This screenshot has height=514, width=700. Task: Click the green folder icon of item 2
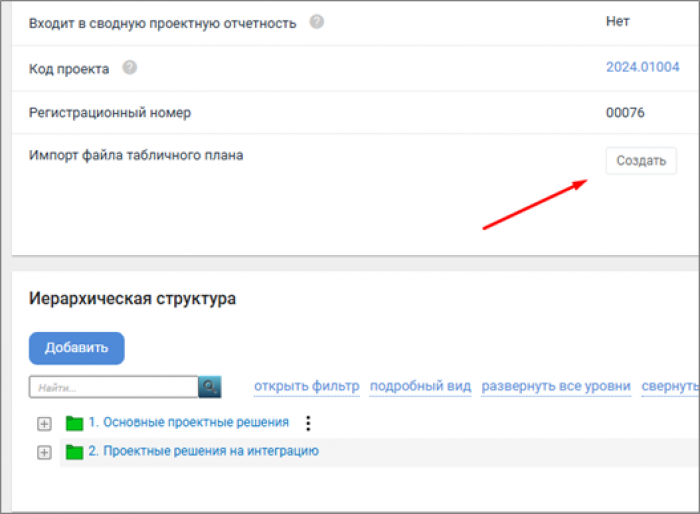pos(74,452)
